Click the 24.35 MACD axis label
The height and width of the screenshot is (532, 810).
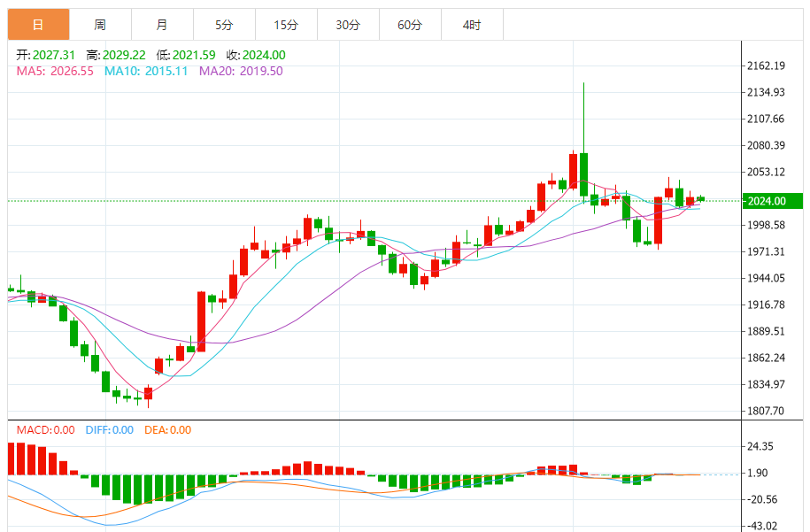coord(760,446)
